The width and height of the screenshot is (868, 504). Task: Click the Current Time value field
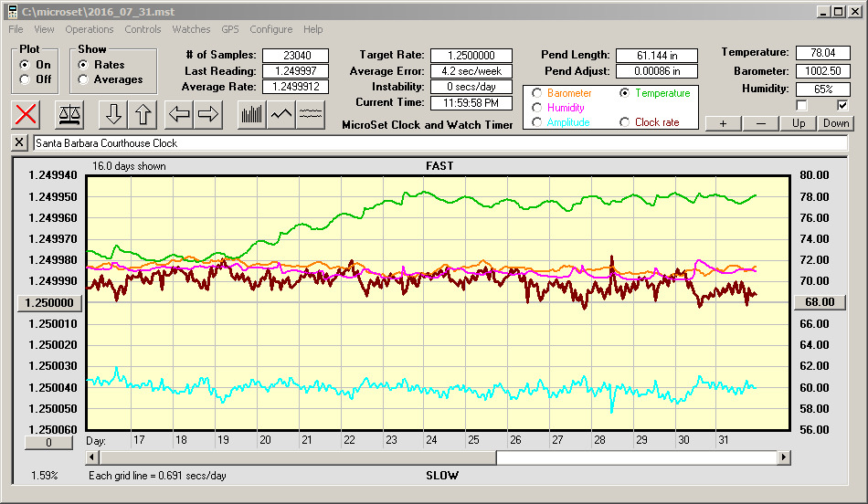[x=471, y=102]
